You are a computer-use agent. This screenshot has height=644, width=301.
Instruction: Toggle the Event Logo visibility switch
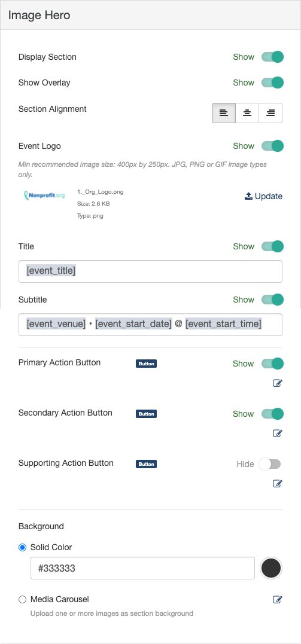tap(273, 146)
